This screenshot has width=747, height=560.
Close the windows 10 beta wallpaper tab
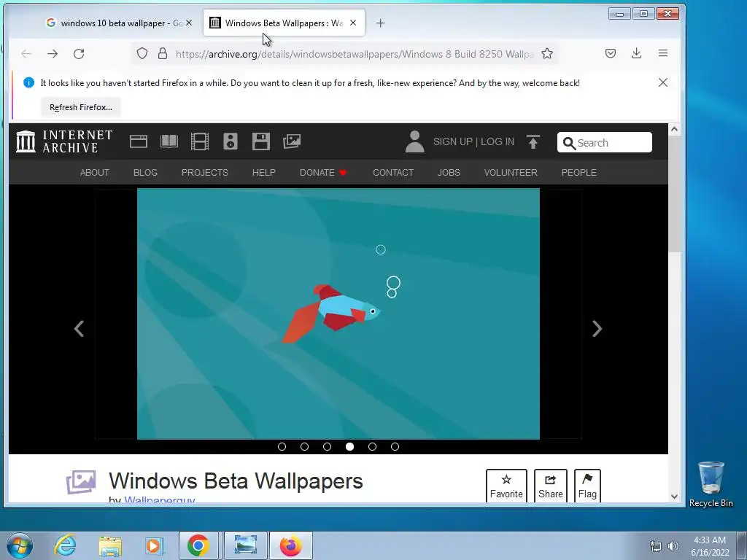[x=189, y=23]
